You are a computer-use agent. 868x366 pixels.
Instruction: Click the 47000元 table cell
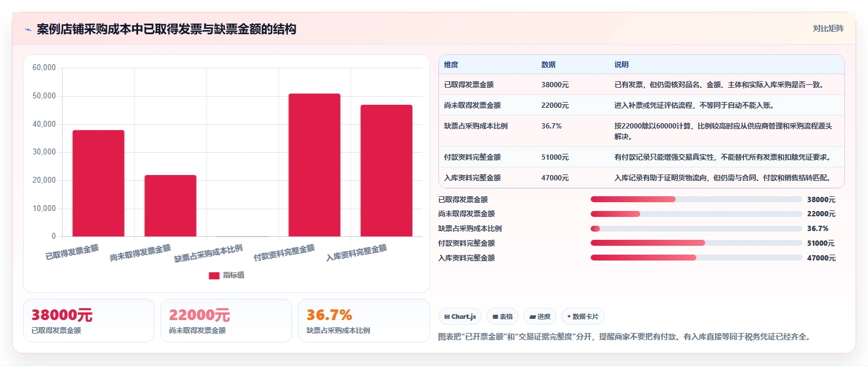point(555,178)
